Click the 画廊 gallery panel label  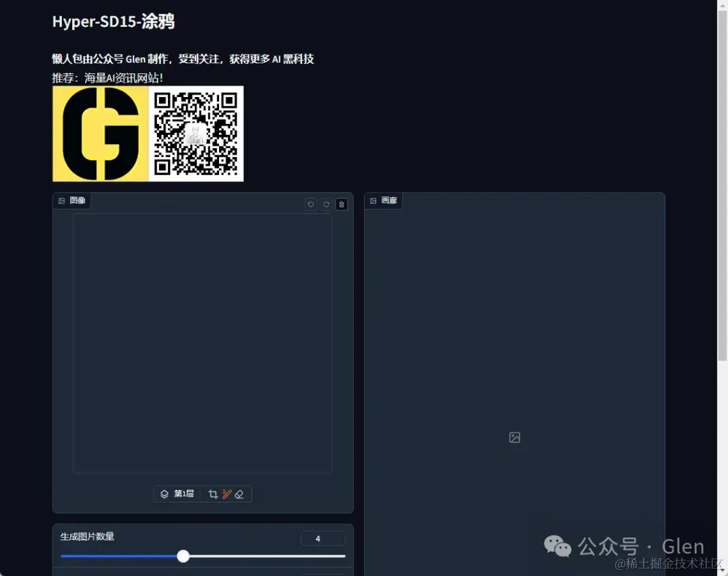(384, 201)
